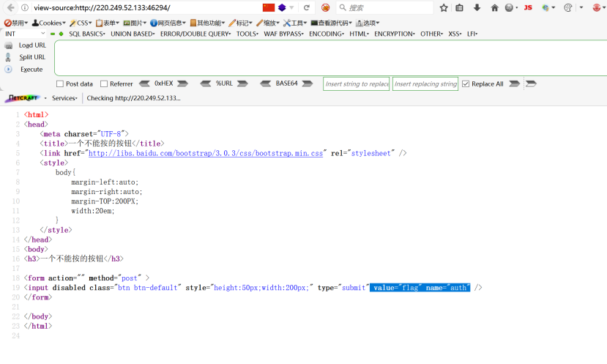Screen dimensions: 607x364
Task: Open the 选项 (Options) menu
Action: point(368,23)
